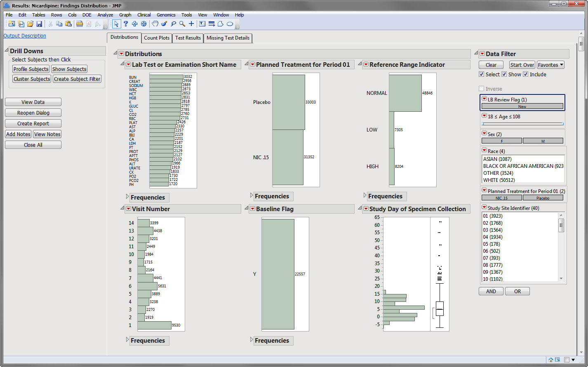This screenshot has height=367, width=588.
Task: Toggle the Show checkbox in Data Filter
Action: [x=504, y=74]
